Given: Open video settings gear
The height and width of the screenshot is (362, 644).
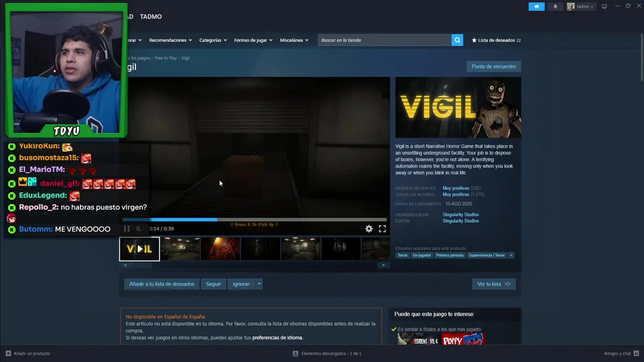Looking at the screenshot, I should 369,229.
